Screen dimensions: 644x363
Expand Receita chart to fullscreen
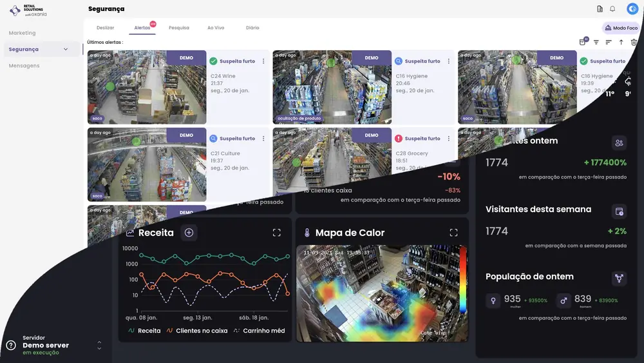pyautogui.click(x=276, y=233)
